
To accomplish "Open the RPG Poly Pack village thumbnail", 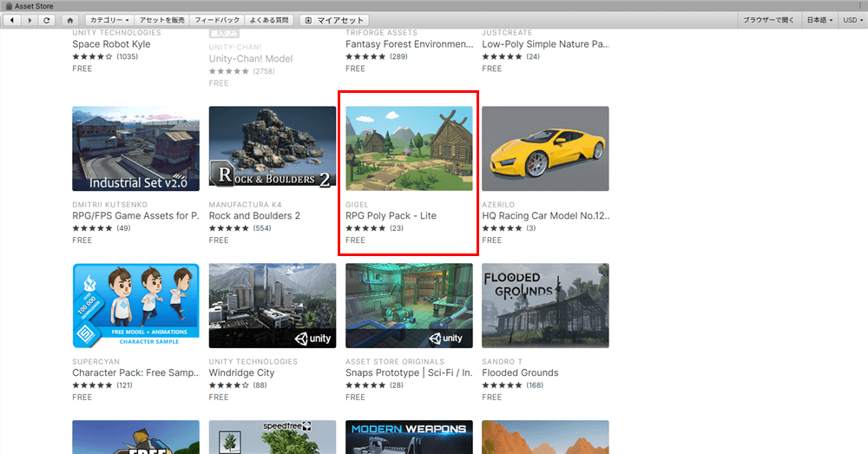I will coord(409,148).
